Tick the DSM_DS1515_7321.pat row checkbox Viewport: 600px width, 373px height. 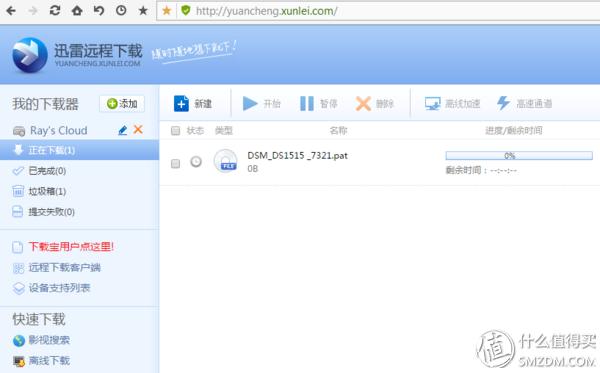point(176,164)
